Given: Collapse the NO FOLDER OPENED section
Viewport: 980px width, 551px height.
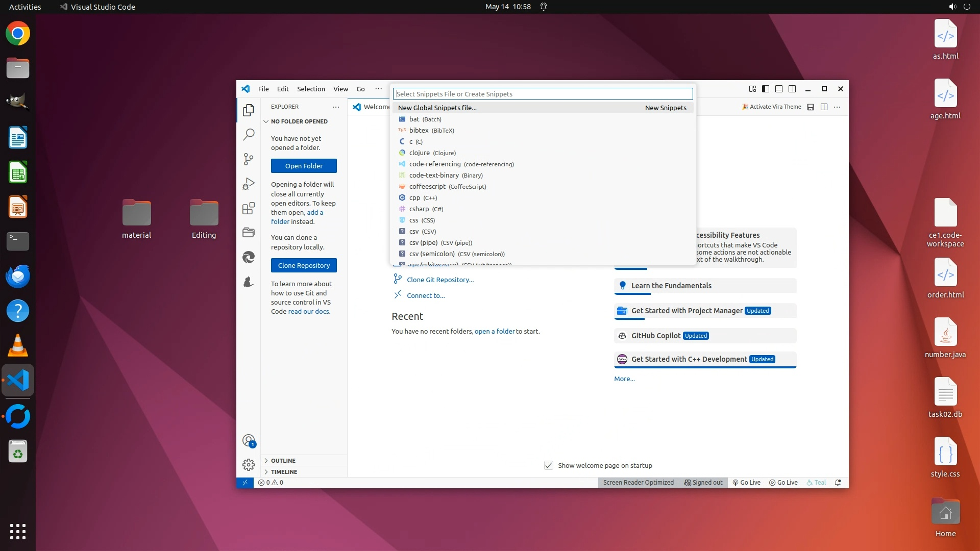Looking at the screenshot, I should click(299, 121).
